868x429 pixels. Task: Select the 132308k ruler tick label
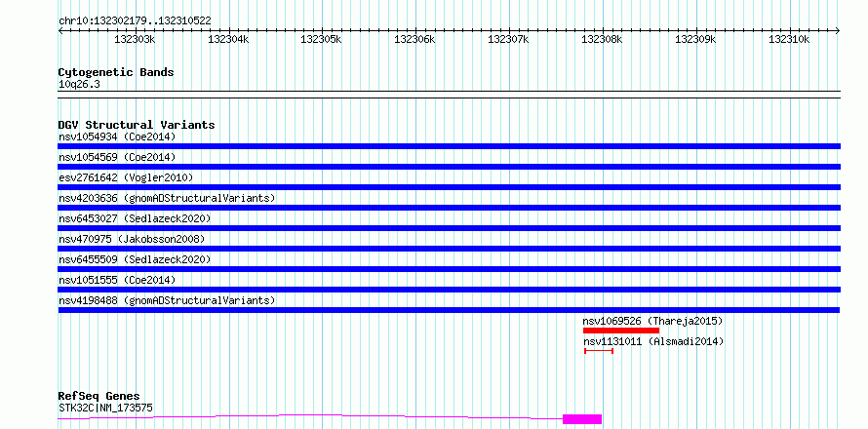point(603,39)
